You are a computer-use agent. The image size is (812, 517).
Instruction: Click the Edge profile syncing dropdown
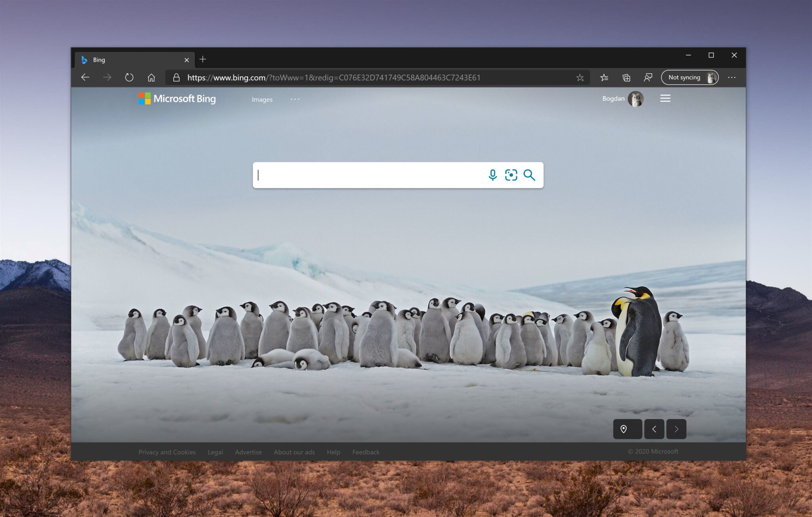pos(691,77)
